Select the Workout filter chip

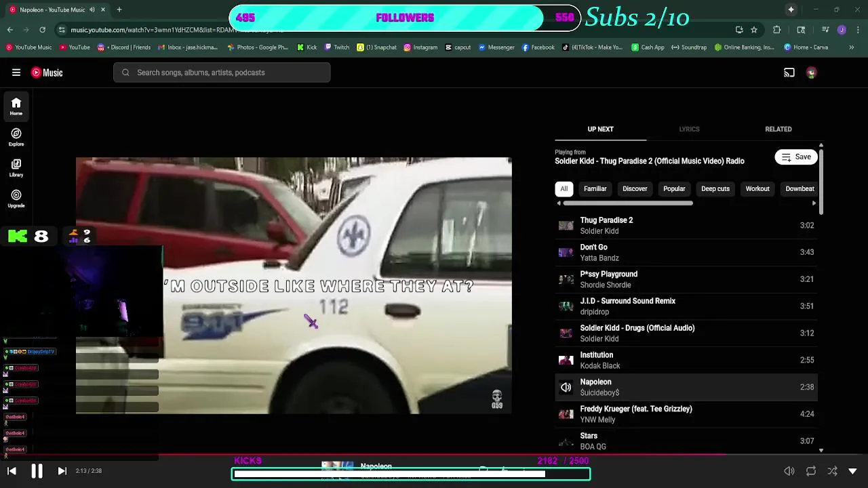point(757,189)
